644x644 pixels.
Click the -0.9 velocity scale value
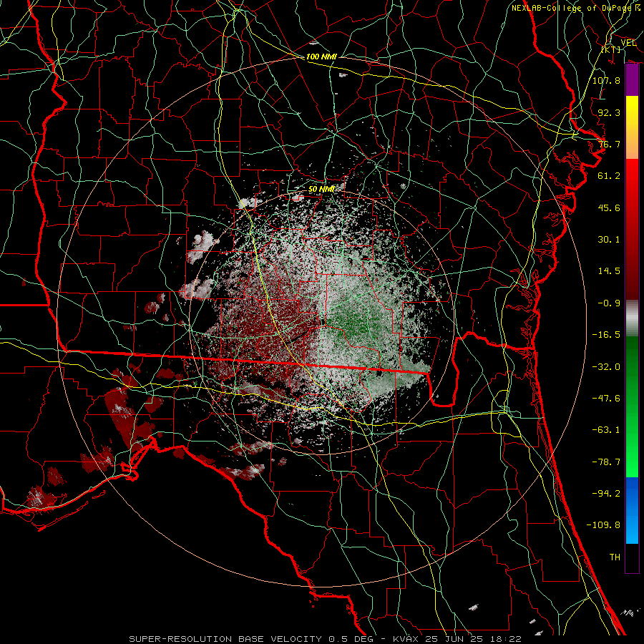(609, 303)
